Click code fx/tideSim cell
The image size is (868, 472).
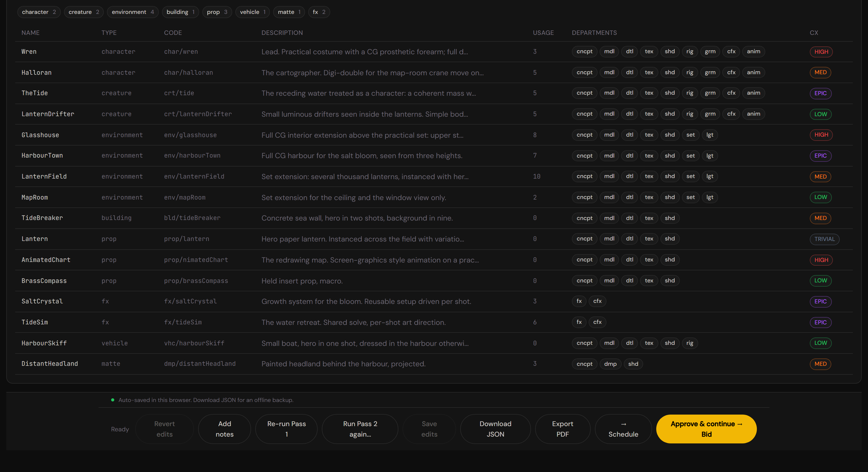pyautogui.click(x=183, y=322)
